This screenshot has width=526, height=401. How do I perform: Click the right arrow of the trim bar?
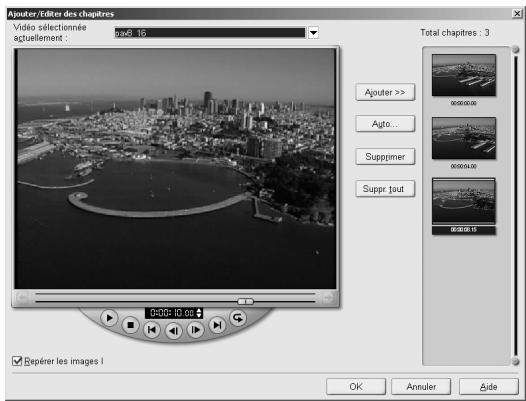tap(329, 297)
